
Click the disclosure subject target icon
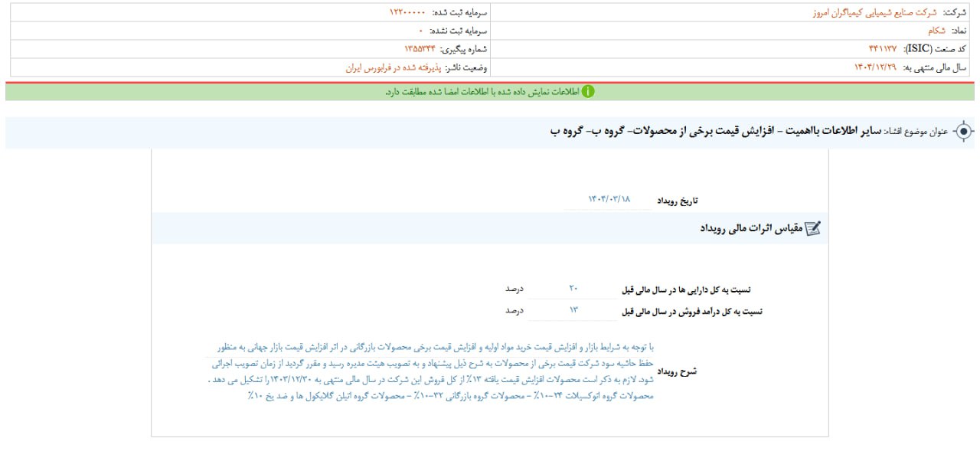coord(963,131)
